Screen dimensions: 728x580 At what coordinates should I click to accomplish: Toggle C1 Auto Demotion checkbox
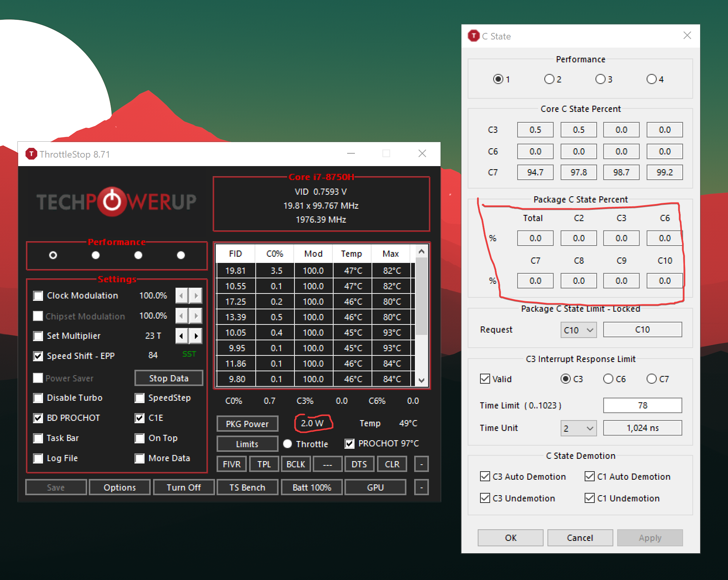[x=589, y=476]
